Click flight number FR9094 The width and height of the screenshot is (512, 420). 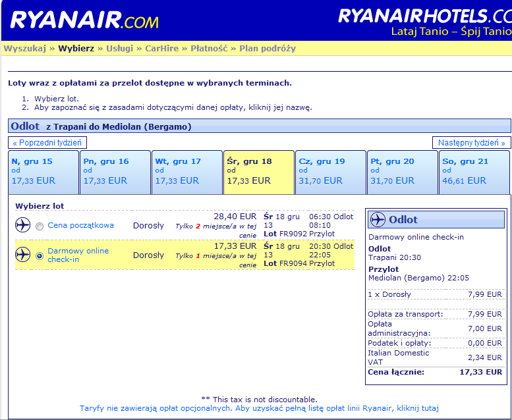click(293, 263)
